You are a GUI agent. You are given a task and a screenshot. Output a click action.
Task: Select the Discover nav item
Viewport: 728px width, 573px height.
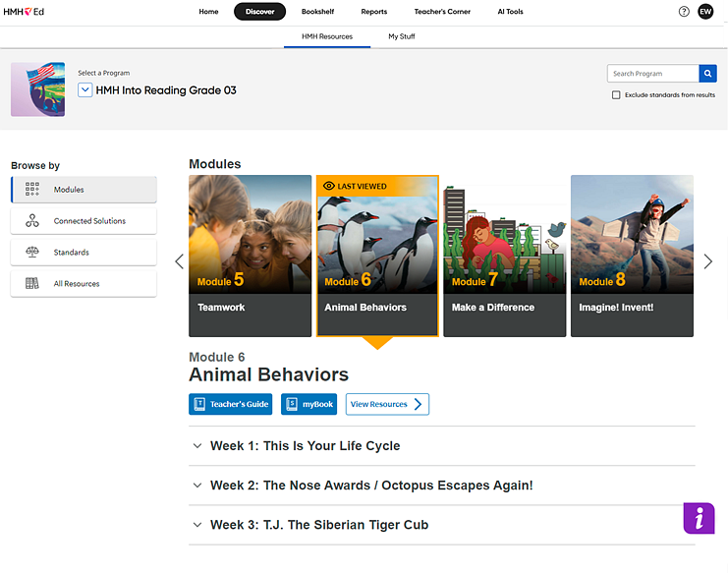[259, 12]
